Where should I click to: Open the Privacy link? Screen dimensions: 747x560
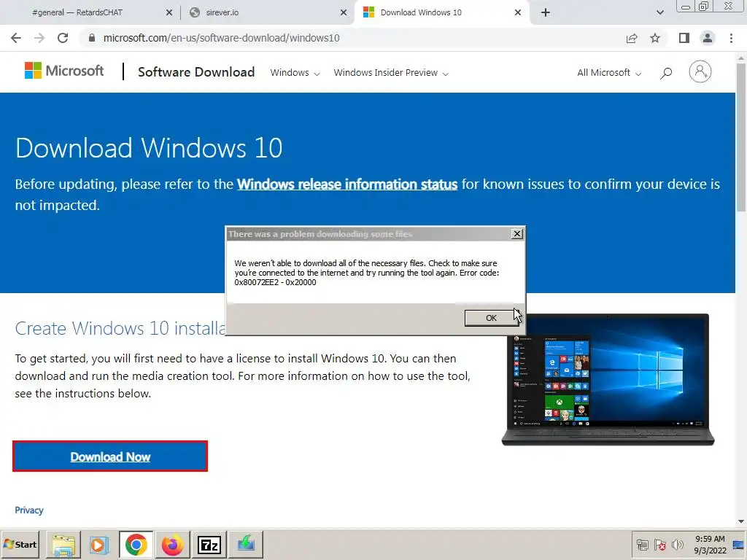pos(29,510)
